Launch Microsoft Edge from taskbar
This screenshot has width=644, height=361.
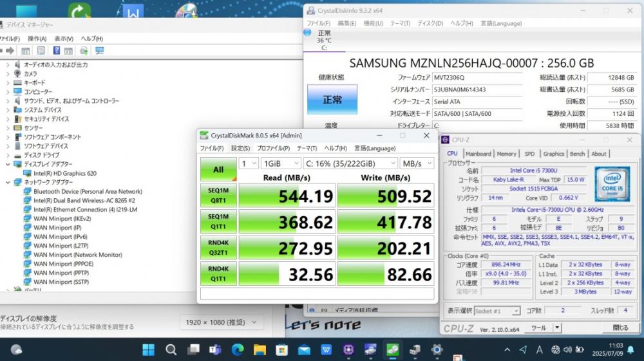(238, 349)
